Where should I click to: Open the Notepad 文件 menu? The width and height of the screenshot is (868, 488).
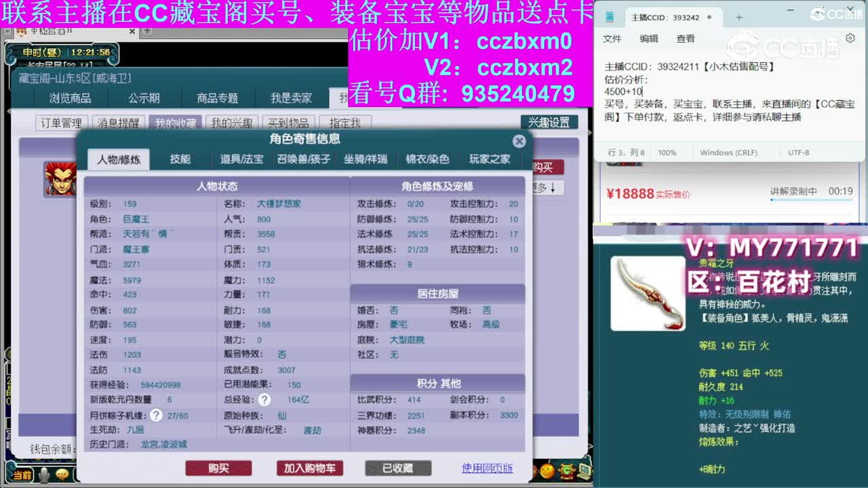point(612,39)
